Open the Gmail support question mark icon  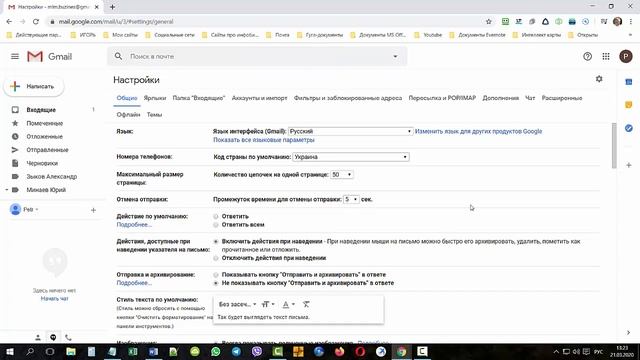point(587,56)
